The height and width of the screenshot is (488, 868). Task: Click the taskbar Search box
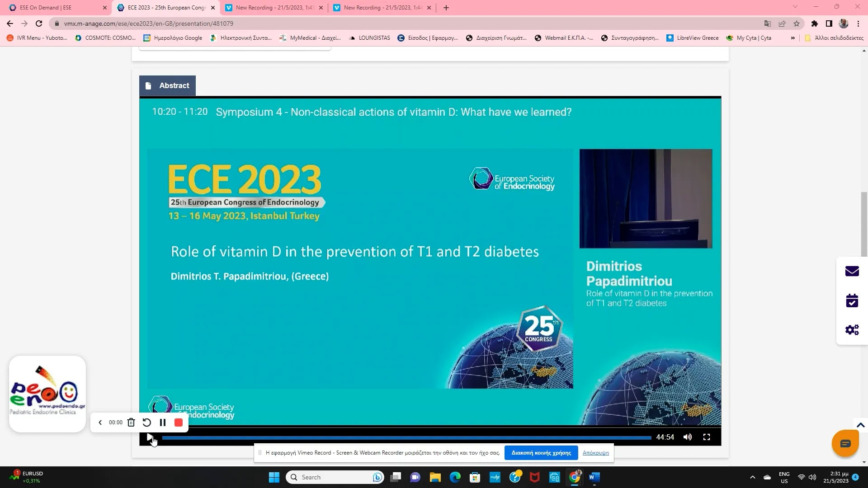[335, 477]
